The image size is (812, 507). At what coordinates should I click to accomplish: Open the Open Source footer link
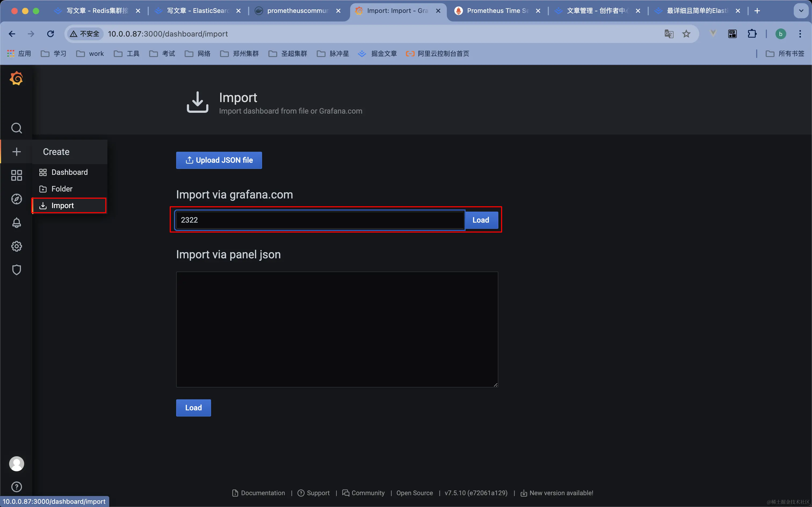click(415, 493)
